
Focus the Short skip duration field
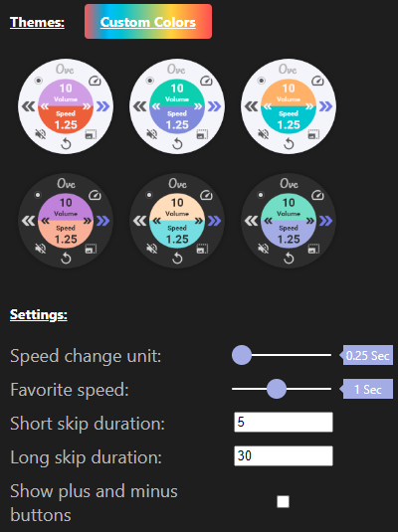(x=284, y=422)
